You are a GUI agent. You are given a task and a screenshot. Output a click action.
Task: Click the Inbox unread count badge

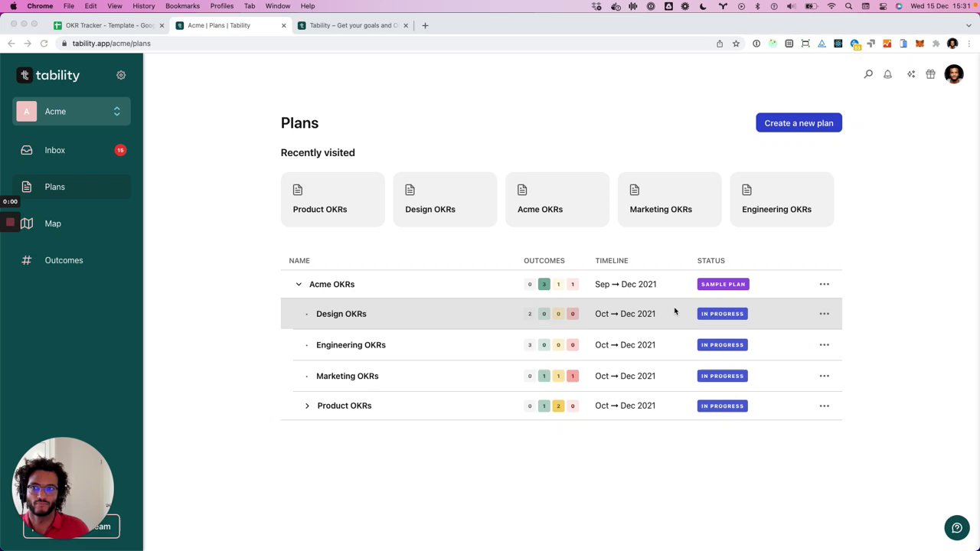(120, 150)
